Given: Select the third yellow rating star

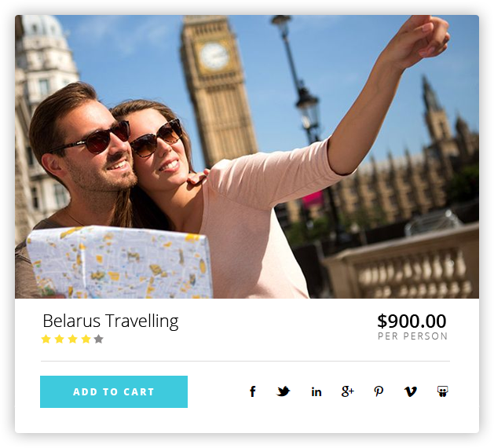Looking at the screenshot, I should [x=72, y=339].
